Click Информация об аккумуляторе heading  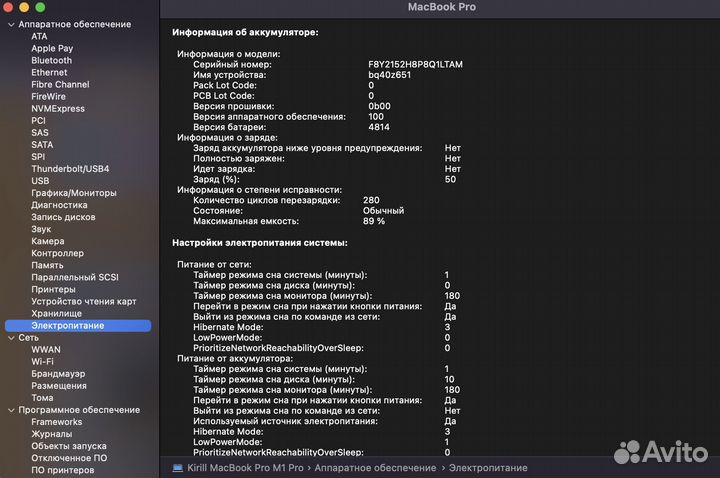click(245, 33)
